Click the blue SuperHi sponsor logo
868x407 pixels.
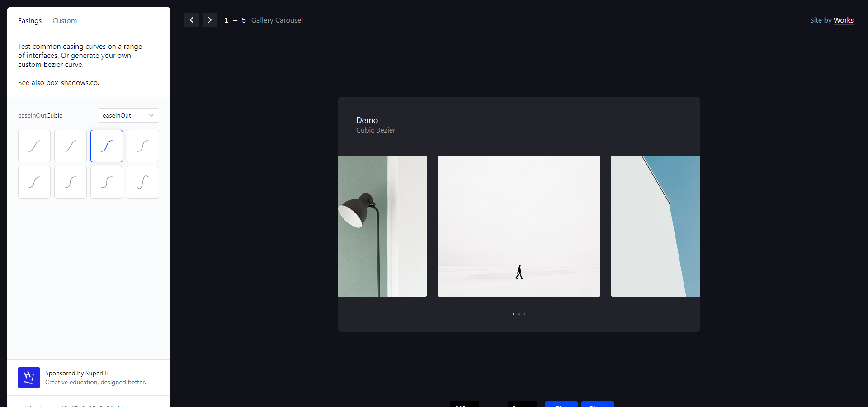click(29, 378)
